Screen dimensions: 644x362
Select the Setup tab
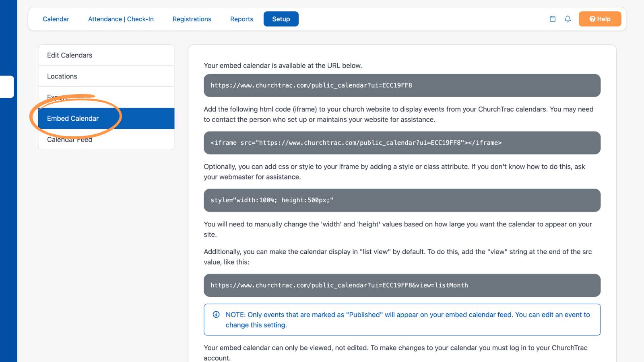click(x=281, y=19)
